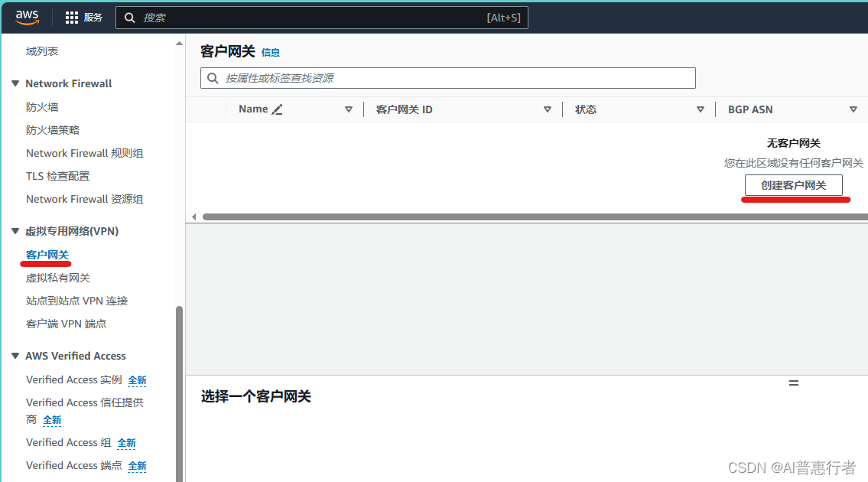The height and width of the screenshot is (482, 868).
Task: Open 客户端 VPN 端点
Action: point(66,324)
